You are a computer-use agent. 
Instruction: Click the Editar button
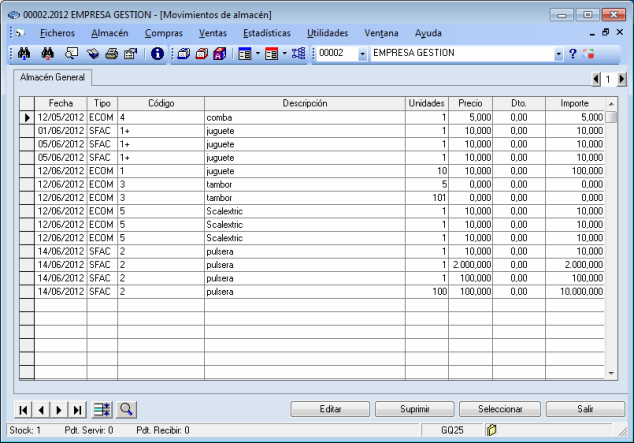[x=330, y=409]
